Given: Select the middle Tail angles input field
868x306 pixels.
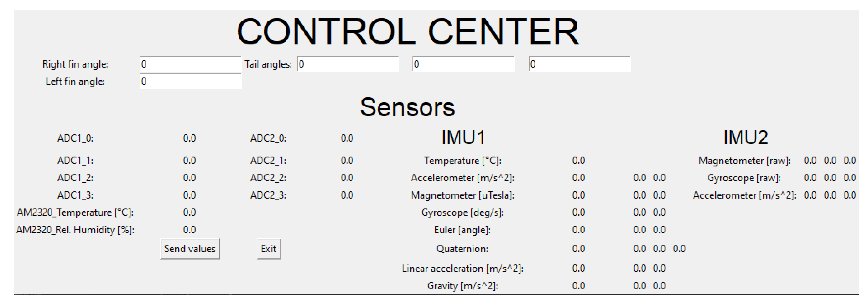Looking at the screenshot, I should pos(463,64).
